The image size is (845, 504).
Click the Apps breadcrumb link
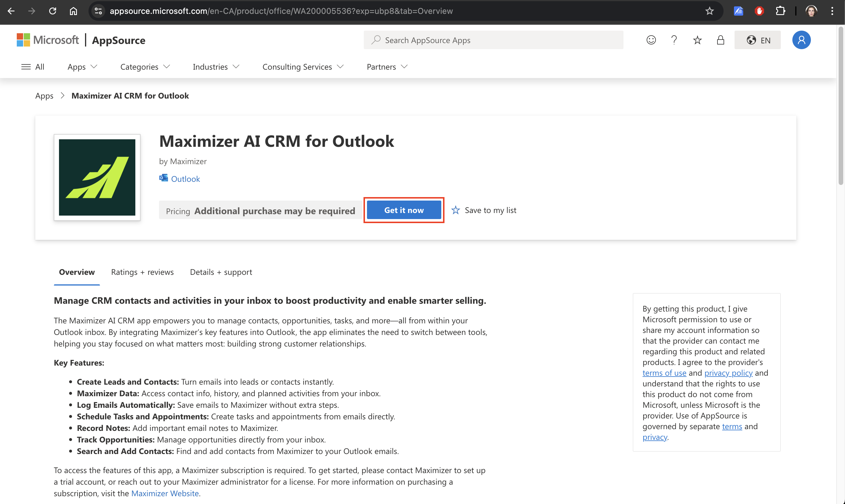tap(44, 96)
